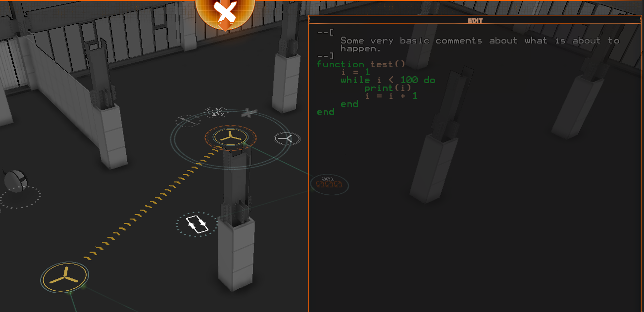Place cursor on 'function test()' line
The height and width of the screenshot is (312, 644).
(x=361, y=64)
